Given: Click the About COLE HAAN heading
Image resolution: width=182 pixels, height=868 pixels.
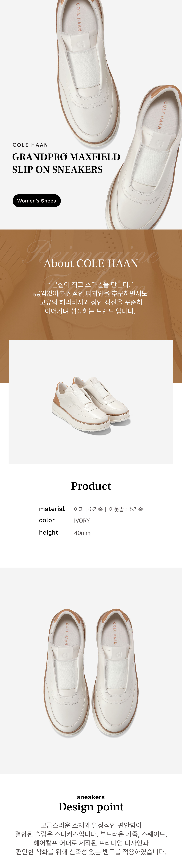Looking at the screenshot, I should click(91, 263).
